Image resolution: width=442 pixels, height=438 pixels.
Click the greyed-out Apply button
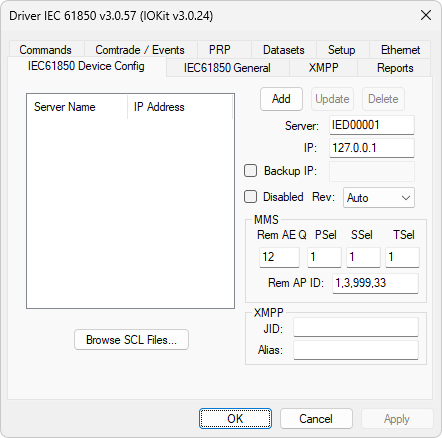[397, 419]
